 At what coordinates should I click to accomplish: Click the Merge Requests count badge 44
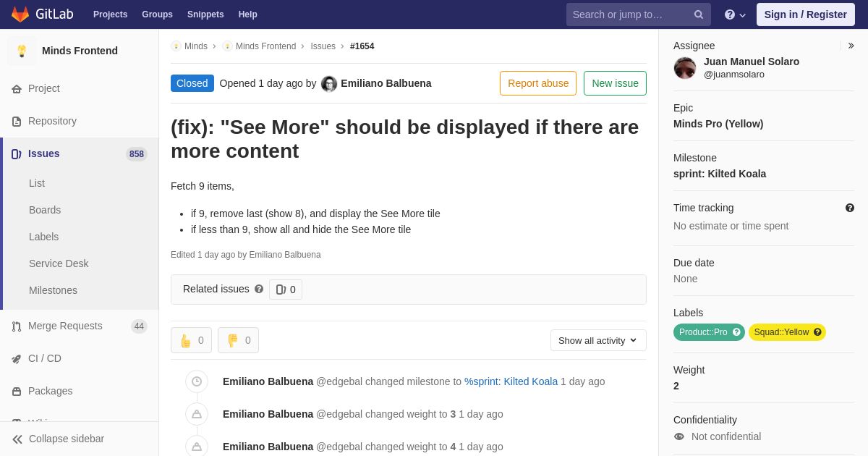point(139,326)
